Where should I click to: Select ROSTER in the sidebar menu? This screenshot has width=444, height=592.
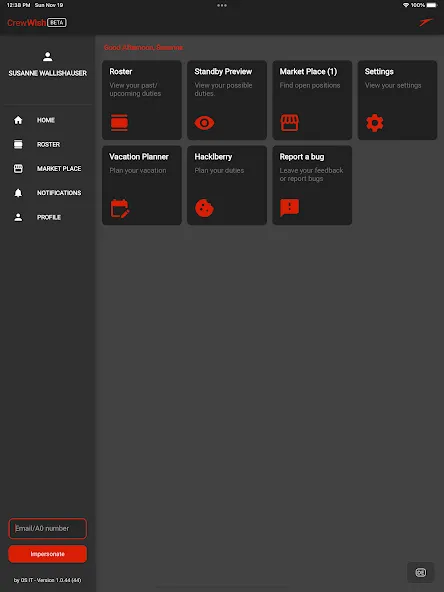coord(48,144)
